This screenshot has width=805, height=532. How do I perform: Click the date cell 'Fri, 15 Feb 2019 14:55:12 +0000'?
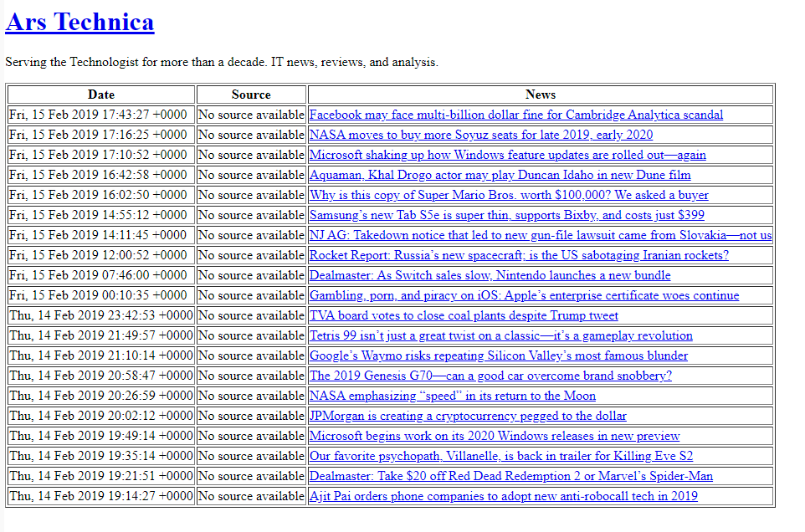coord(101,214)
